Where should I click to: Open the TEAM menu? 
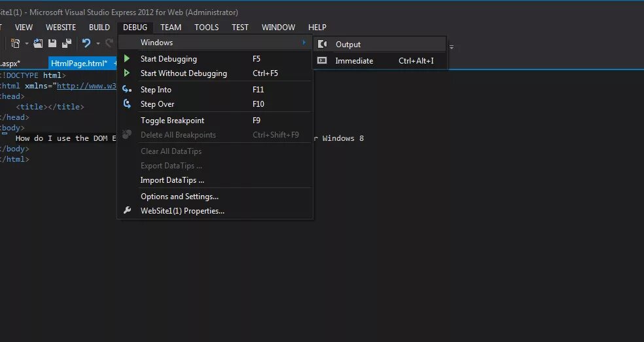pyautogui.click(x=171, y=27)
